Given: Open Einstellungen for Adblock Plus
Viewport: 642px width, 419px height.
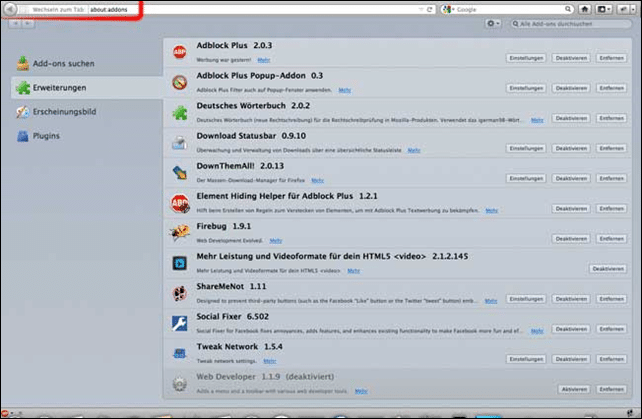Looking at the screenshot, I should [526, 58].
